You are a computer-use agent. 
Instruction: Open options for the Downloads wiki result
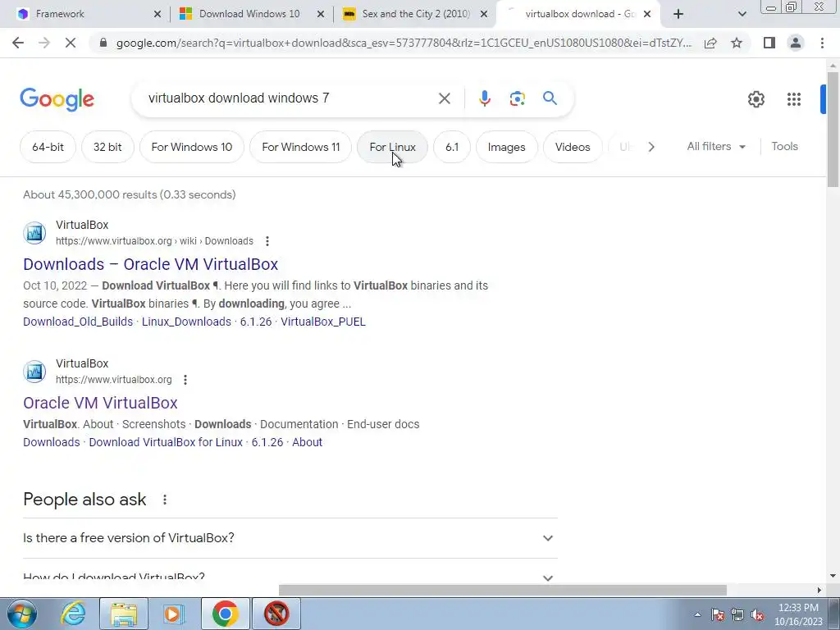pyautogui.click(x=267, y=241)
